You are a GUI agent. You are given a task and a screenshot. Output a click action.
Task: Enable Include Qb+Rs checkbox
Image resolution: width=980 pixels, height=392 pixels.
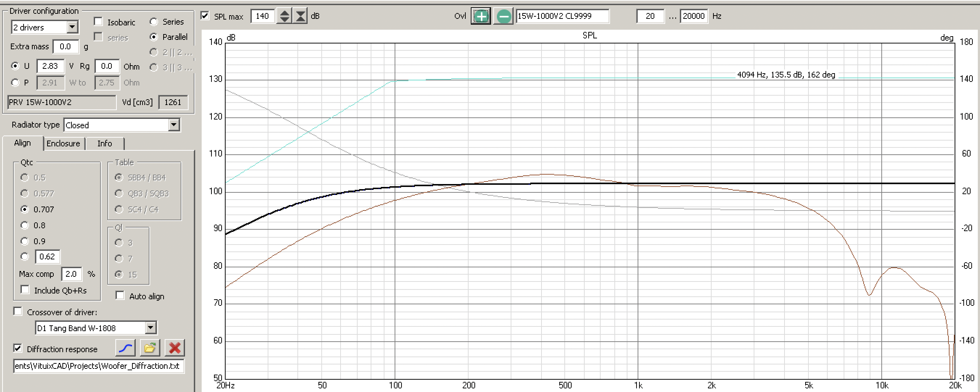click(x=25, y=290)
